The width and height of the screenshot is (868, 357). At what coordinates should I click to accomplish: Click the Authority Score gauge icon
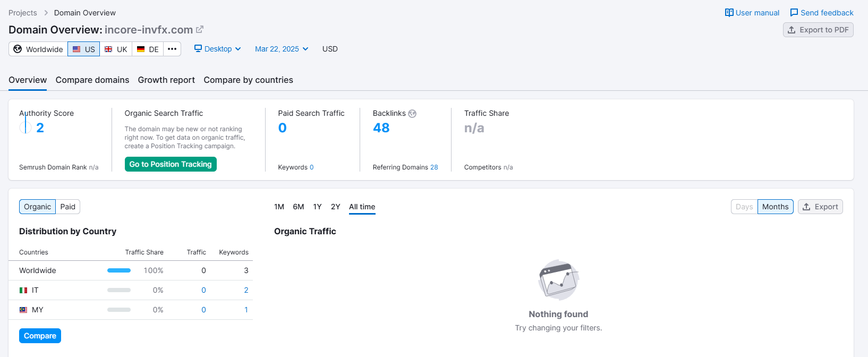pyautogui.click(x=25, y=127)
